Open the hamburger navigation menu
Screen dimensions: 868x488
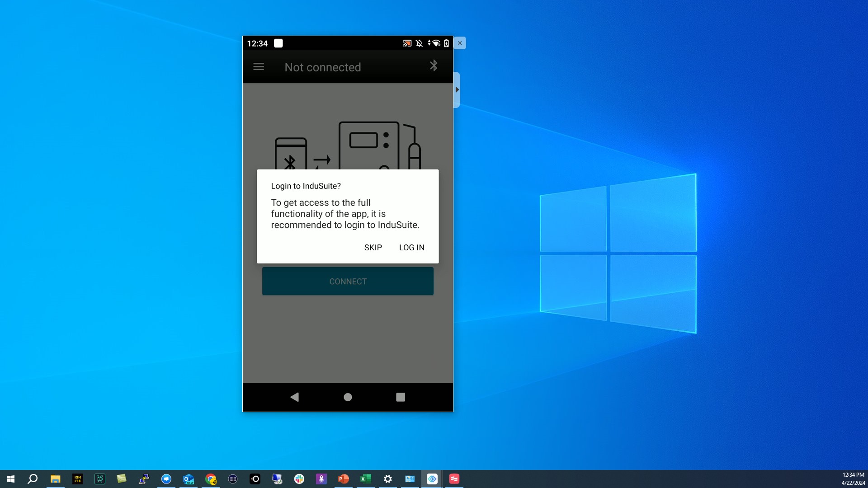[259, 67]
